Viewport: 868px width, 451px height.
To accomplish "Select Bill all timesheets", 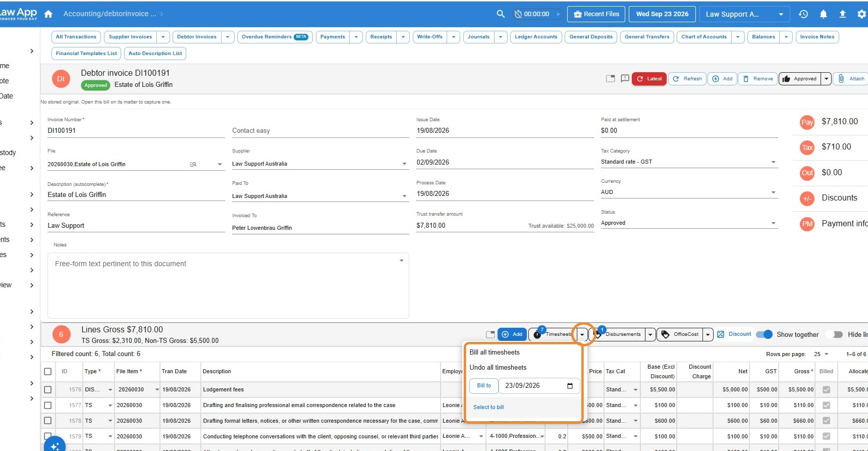I will (x=495, y=353).
